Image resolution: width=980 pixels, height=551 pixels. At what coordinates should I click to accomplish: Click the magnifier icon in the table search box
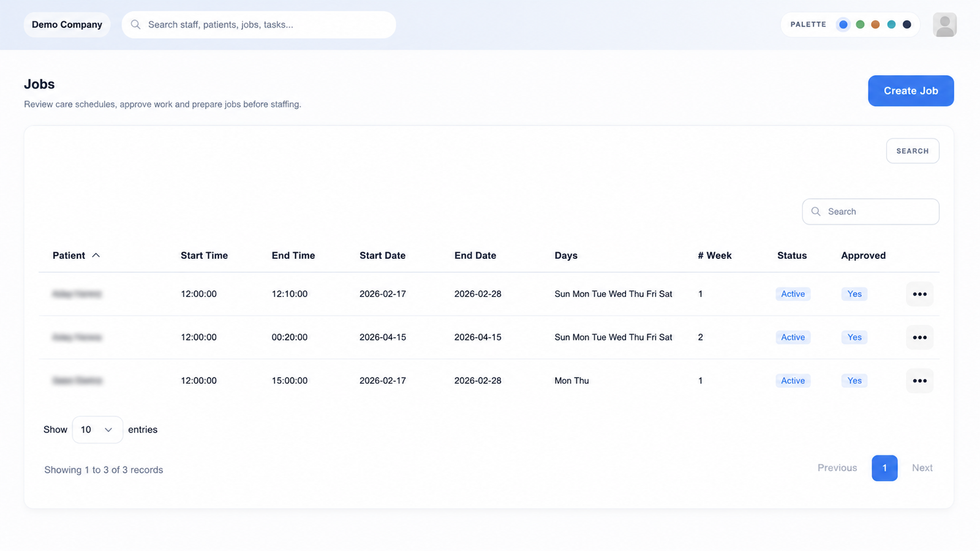(816, 211)
